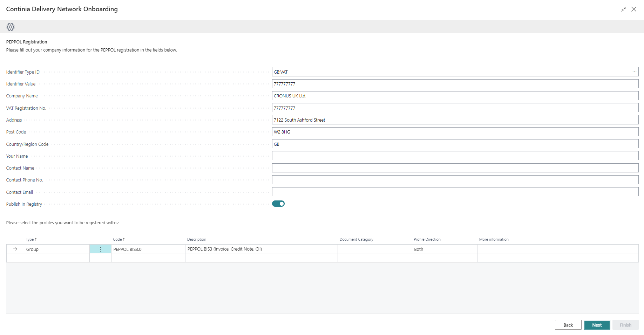Edit the Address field

[x=455, y=120]
